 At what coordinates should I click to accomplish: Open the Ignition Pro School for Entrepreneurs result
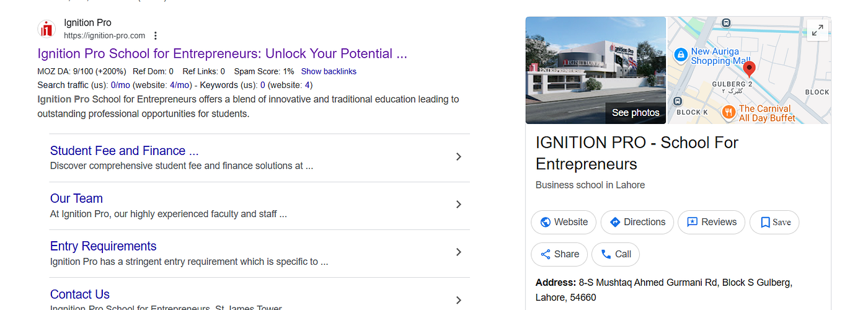tap(222, 53)
